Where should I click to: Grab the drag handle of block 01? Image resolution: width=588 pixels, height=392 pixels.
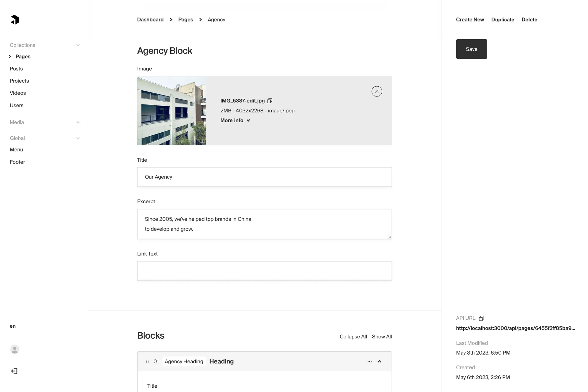point(147,361)
